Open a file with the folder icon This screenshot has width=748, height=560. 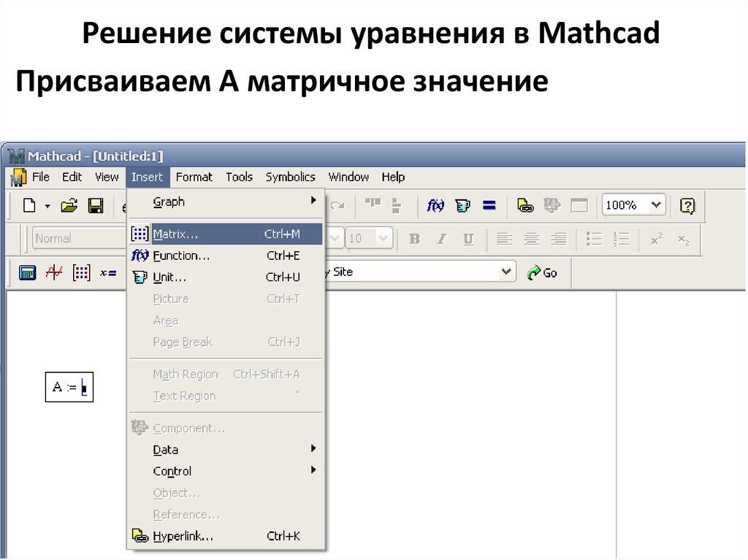coord(69,206)
